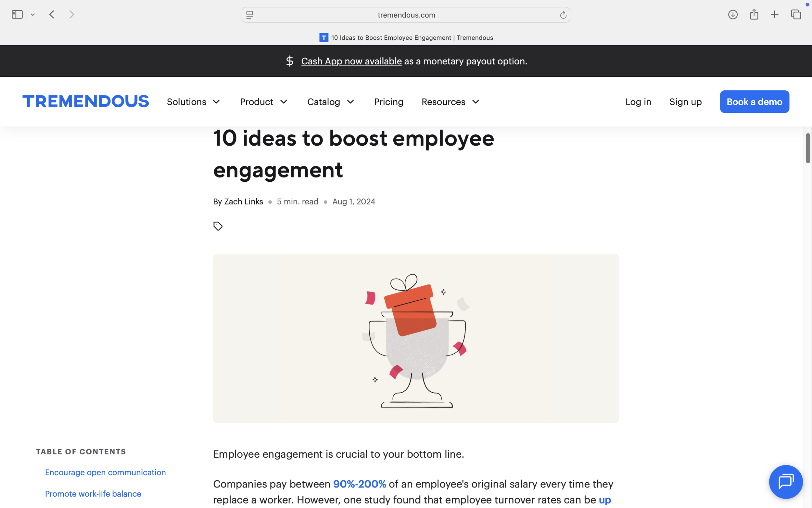Click the page vertical scrollbar thumb
The width and height of the screenshot is (812, 508).
[808, 148]
